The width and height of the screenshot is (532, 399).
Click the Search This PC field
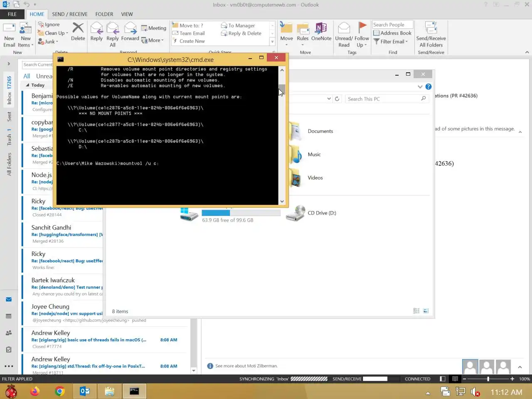point(387,99)
